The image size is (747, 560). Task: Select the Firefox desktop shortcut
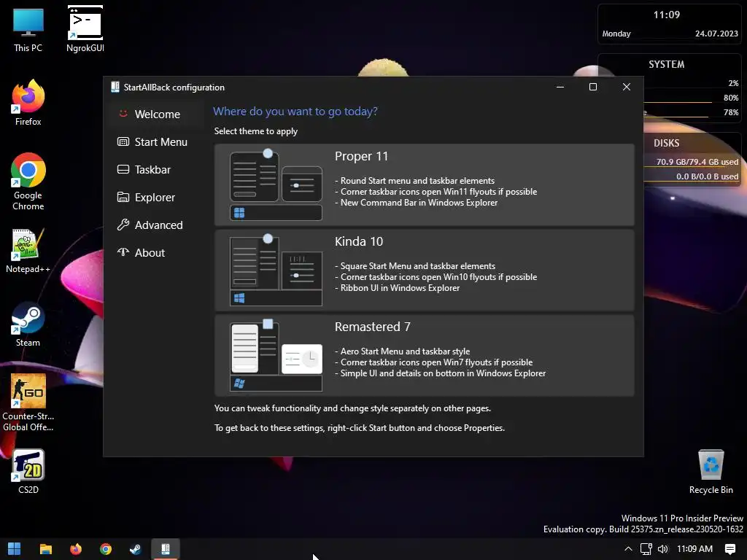[x=28, y=103]
